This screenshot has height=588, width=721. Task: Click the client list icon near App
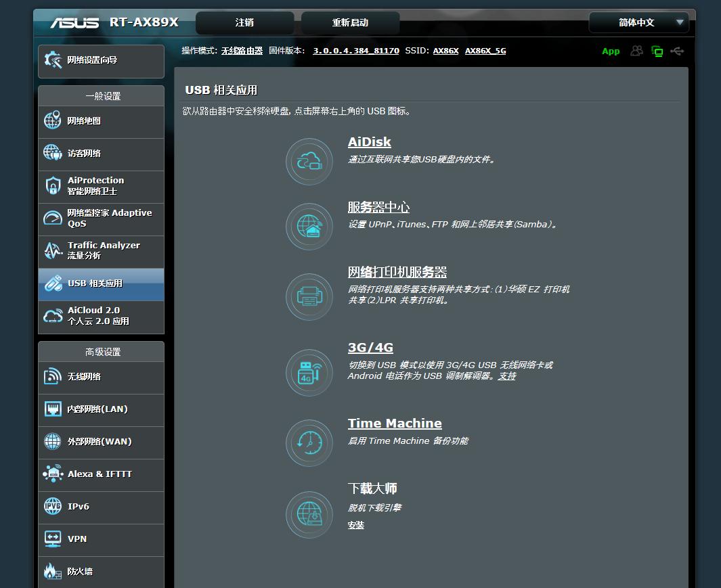636,51
